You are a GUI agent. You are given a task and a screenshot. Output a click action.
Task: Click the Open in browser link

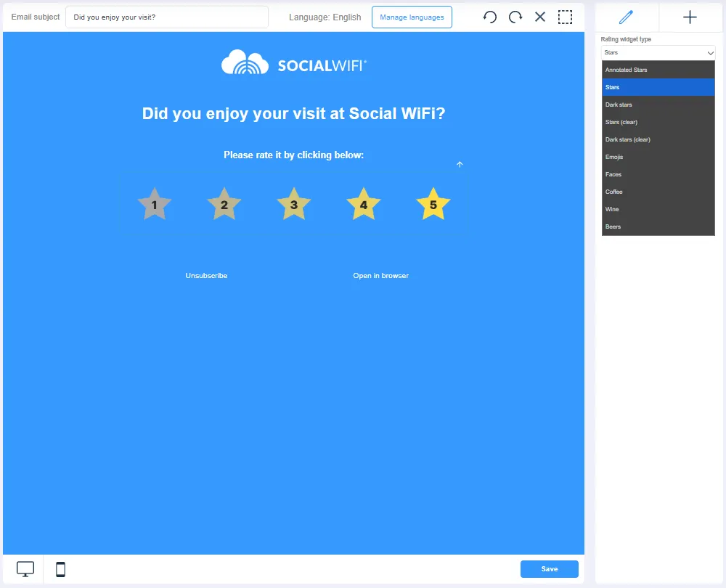coord(380,275)
